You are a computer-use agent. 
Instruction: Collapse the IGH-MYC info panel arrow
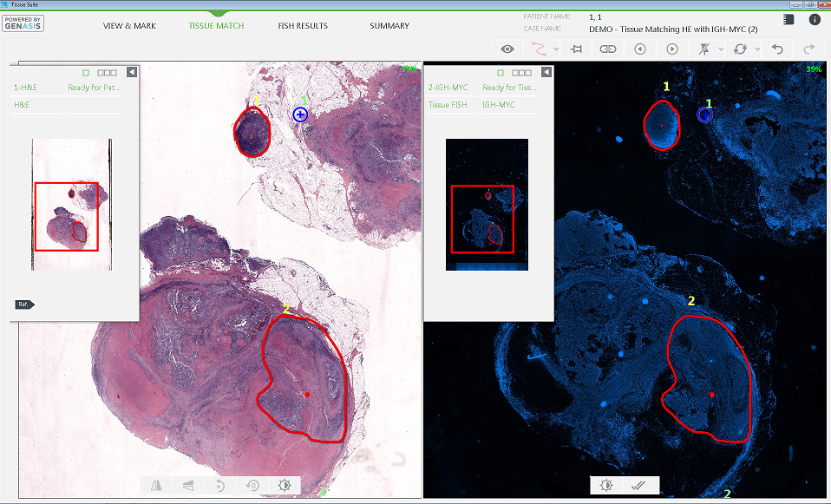(x=546, y=72)
